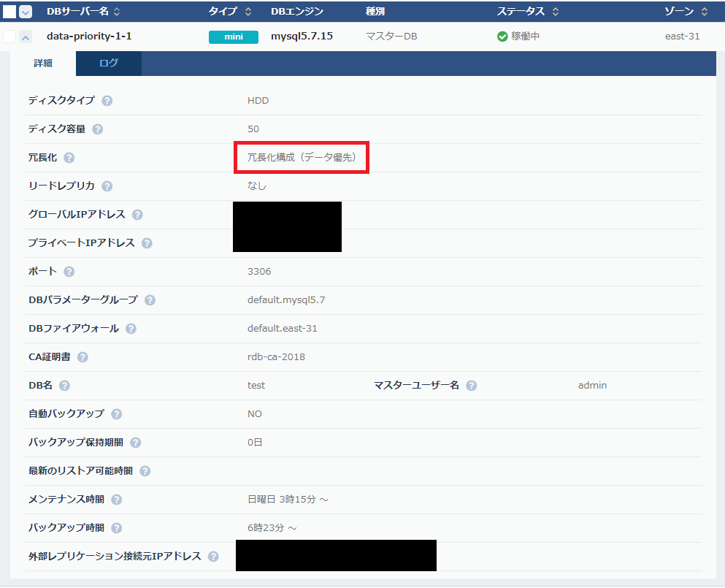Open help icon for ディスクタイプ
The height and width of the screenshot is (588, 725).
coord(107,101)
